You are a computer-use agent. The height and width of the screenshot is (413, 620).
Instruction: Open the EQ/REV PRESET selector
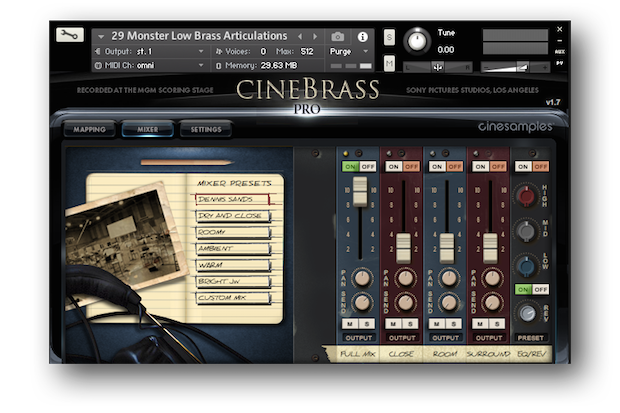tap(531, 338)
